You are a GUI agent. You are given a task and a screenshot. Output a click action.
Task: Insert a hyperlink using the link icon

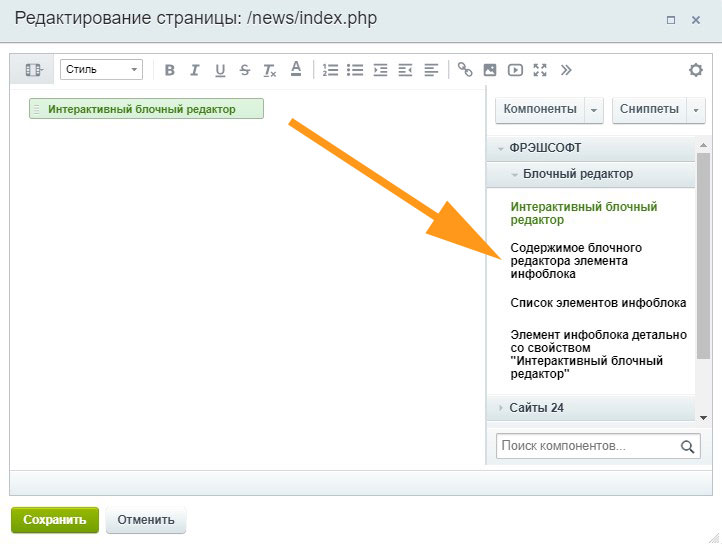click(x=465, y=70)
